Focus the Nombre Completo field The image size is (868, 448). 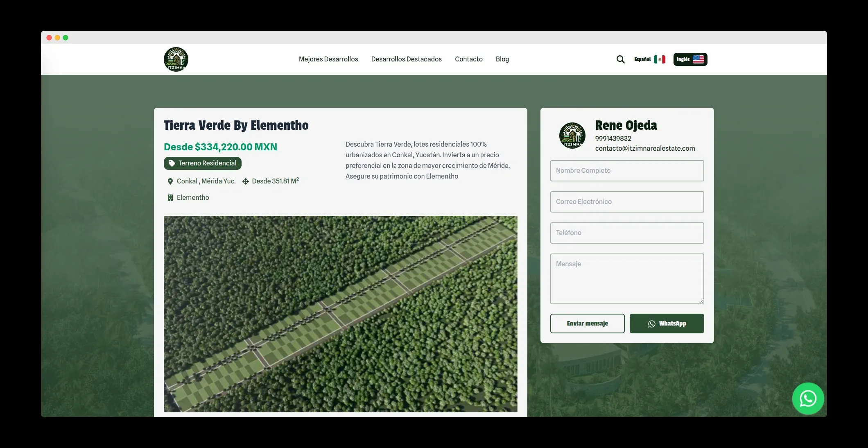click(x=627, y=171)
